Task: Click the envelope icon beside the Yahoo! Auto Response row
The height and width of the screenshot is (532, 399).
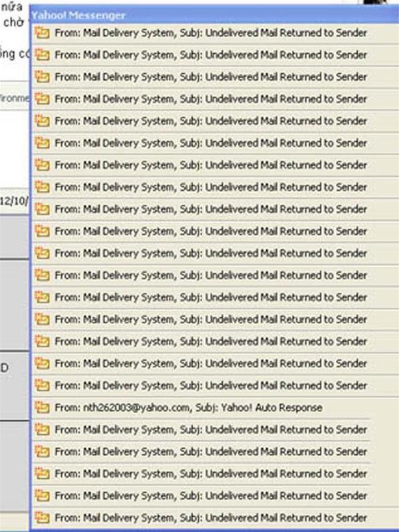Action: 43,407
